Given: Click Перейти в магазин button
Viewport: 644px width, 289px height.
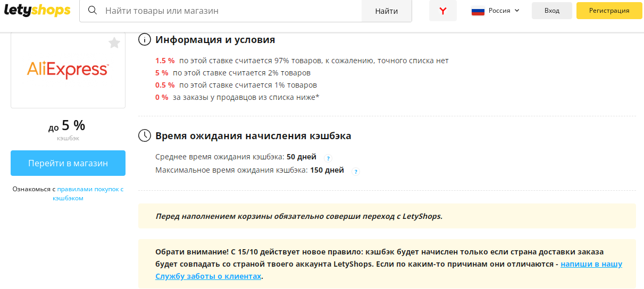Looking at the screenshot, I should (68, 163).
